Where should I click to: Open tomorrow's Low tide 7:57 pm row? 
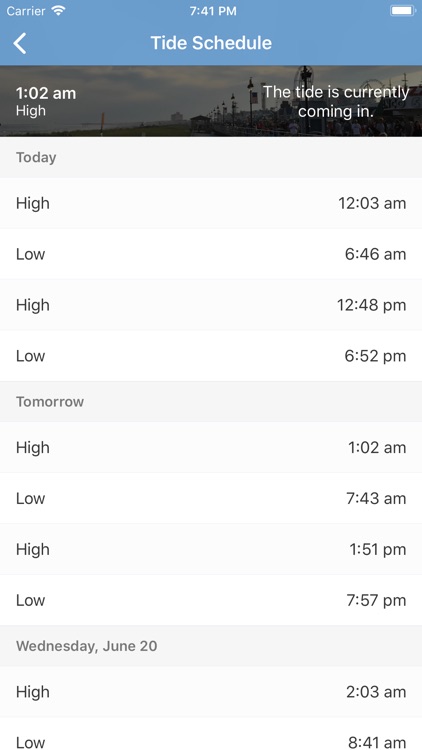tap(211, 600)
